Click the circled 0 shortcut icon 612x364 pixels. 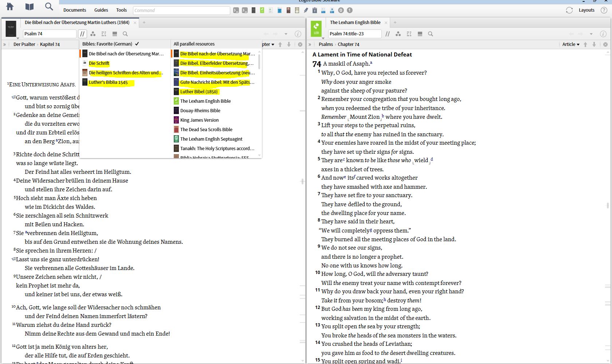(x=341, y=10)
